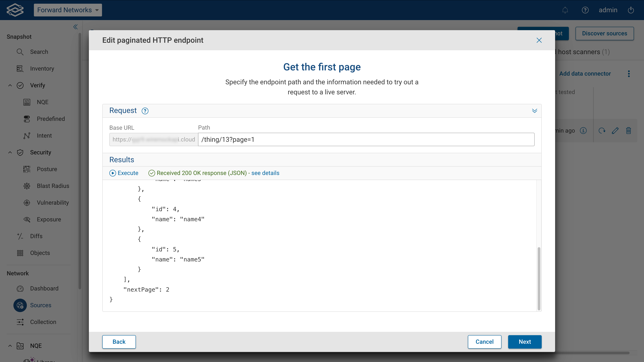Open the Forward Networks dropdown
644x362 pixels.
[x=68, y=10]
